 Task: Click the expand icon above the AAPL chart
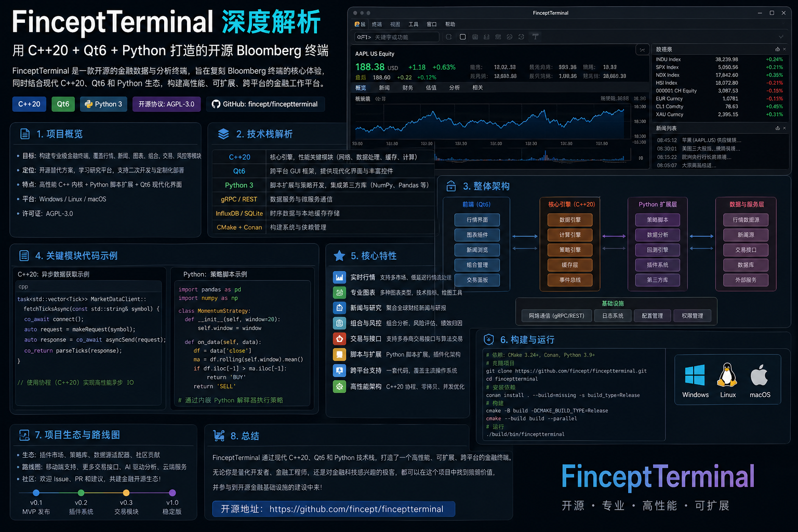(642, 50)
